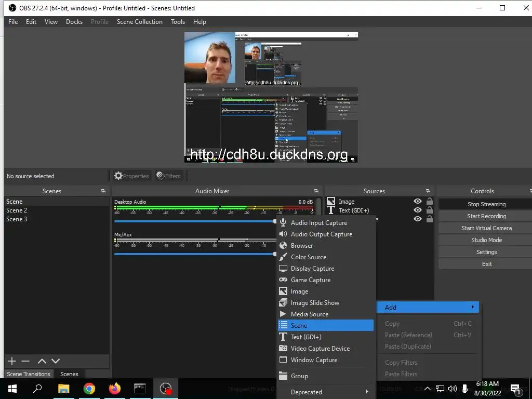Show hidden tray icons chevron

coord(428,389)
